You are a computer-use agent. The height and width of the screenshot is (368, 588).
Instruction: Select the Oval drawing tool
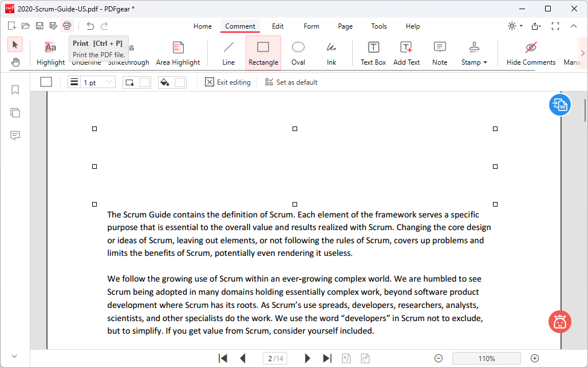tap(298, 52)
